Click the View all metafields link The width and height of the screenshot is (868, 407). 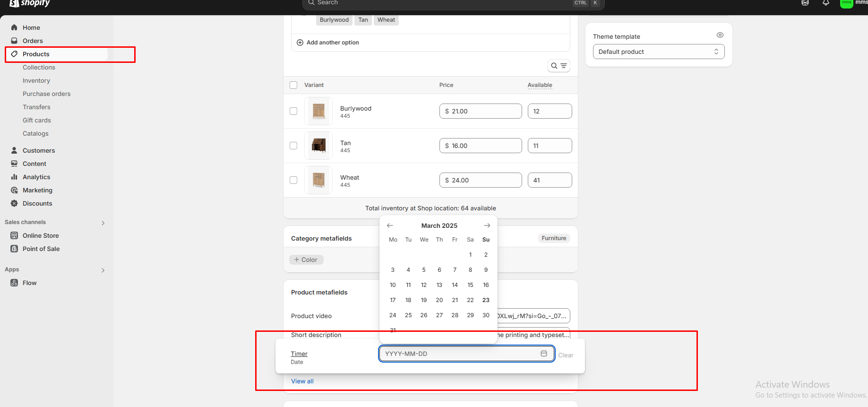pyautogui.click(x=302, y=381)
